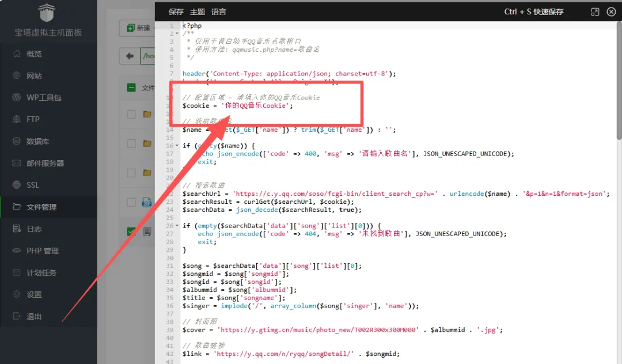Screen dimensions: 622x364
Task: Click the 日志 log icon
Action: 17,229
